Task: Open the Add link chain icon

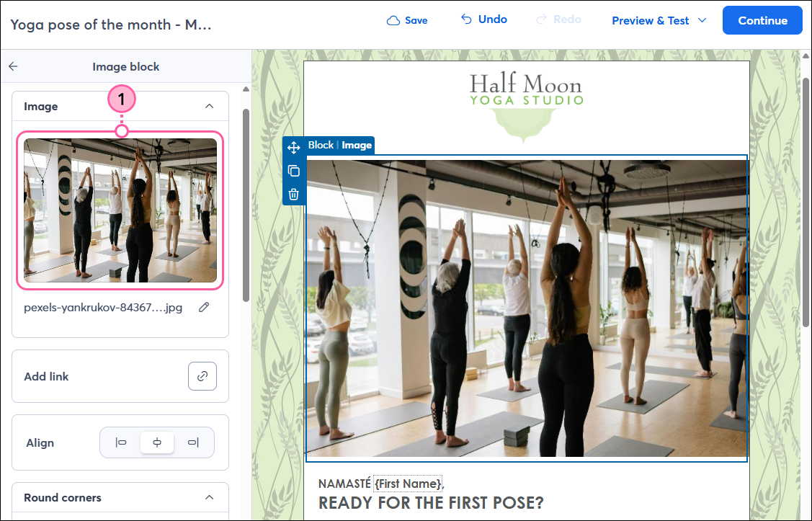Action: (x=202, y=376)
